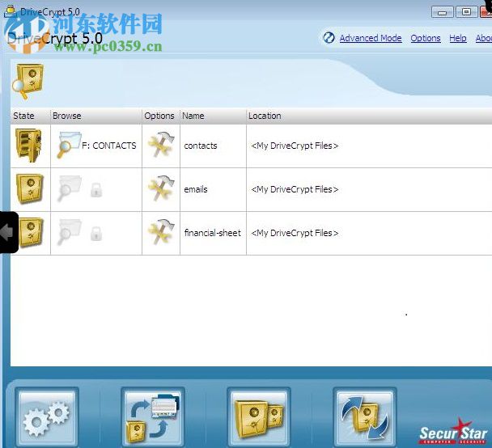This screenshot has height=448, width=492.
Task: Click the two gold safes bottom button
Action: [x=259, y=417]
